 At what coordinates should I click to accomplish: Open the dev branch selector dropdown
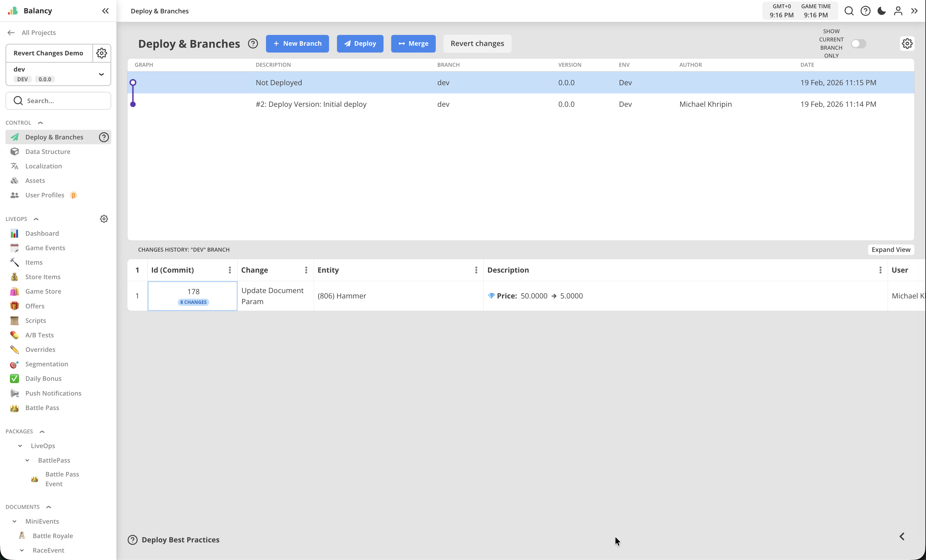click(x=101, y=74)
